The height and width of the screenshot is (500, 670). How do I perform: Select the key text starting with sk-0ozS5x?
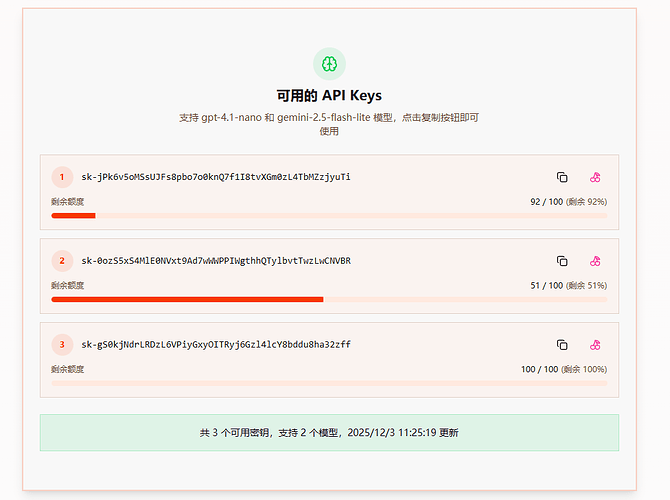click(x=216, y=261)
